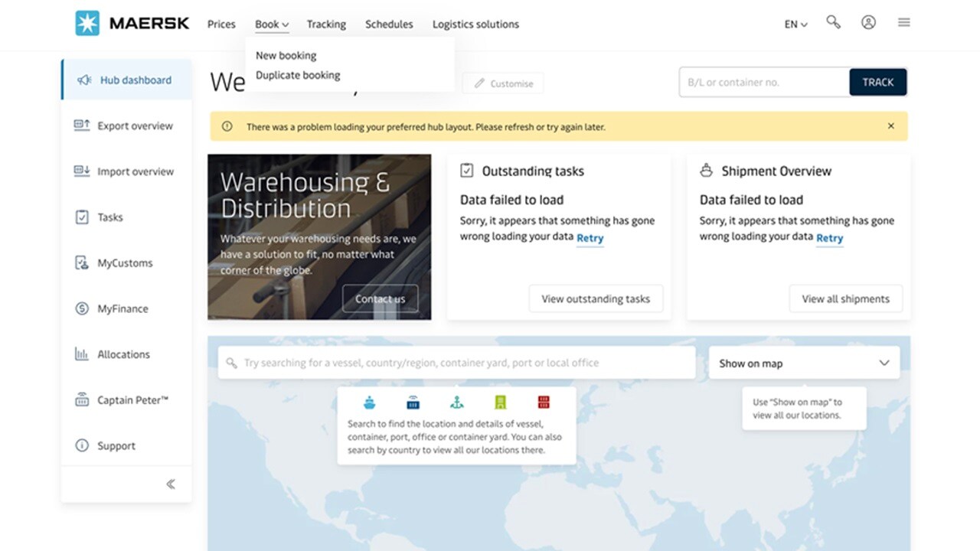Click the red container yard icon
Screen dimensions: 980x551
544,402
